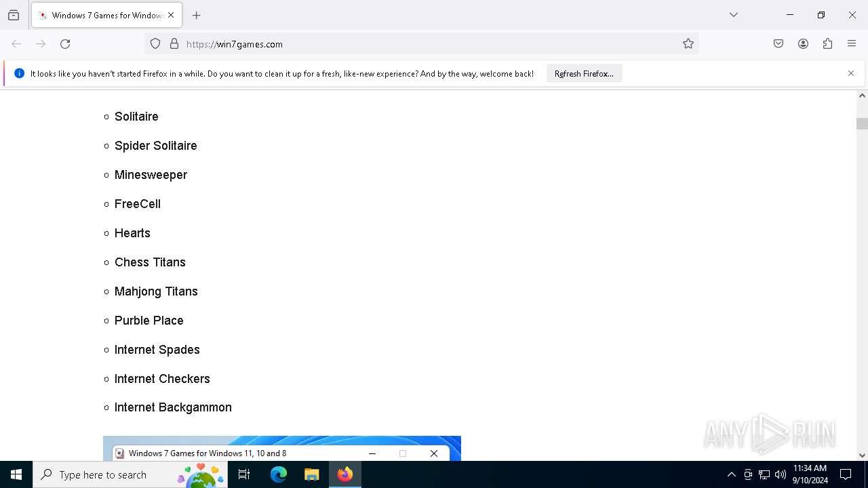Open volume control tray icon

(x=781, y=474)
